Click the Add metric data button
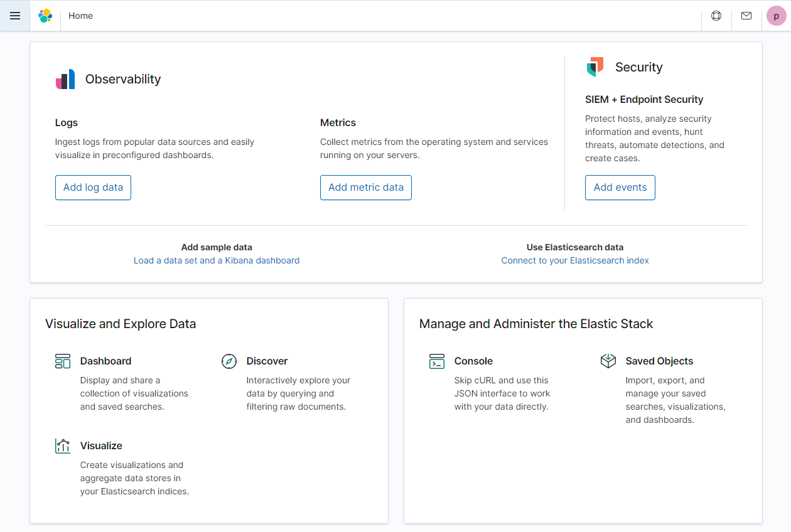Viewport: 791px width, 532px height. [x=365, y=187]
